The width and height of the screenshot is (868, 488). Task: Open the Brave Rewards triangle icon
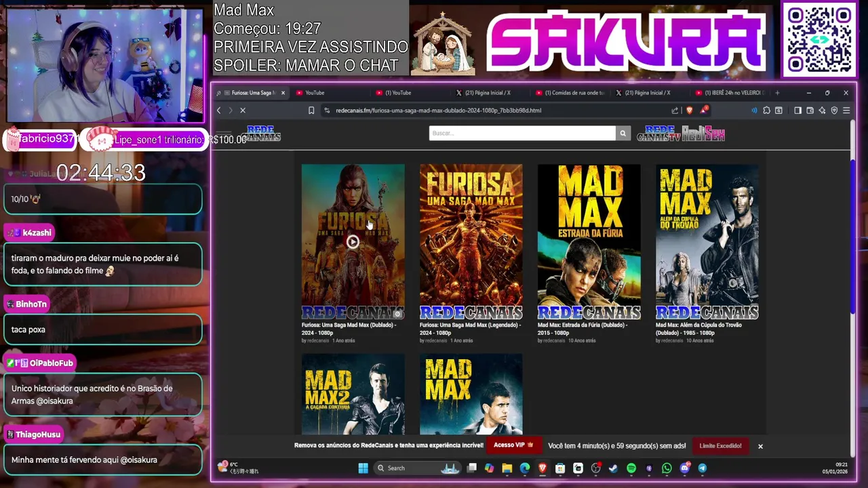tap(705, 110)
